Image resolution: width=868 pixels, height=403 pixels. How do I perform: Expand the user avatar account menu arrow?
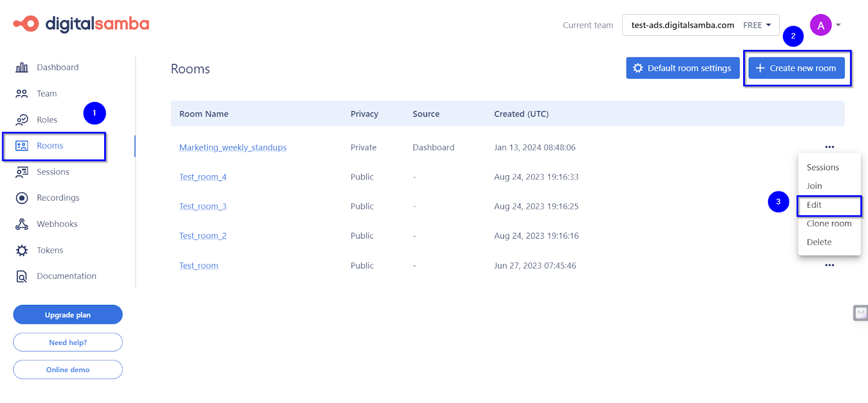click(x=838, y=25)
